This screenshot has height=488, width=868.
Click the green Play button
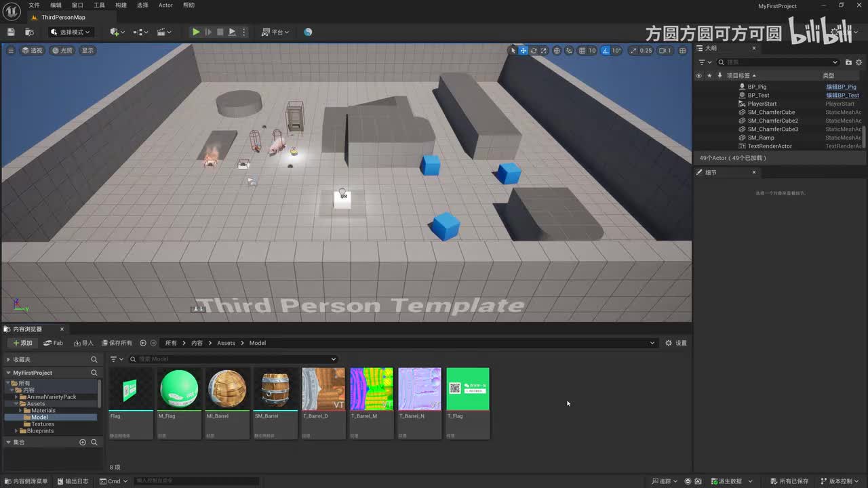pyautogui.click(x=196, y=32)
